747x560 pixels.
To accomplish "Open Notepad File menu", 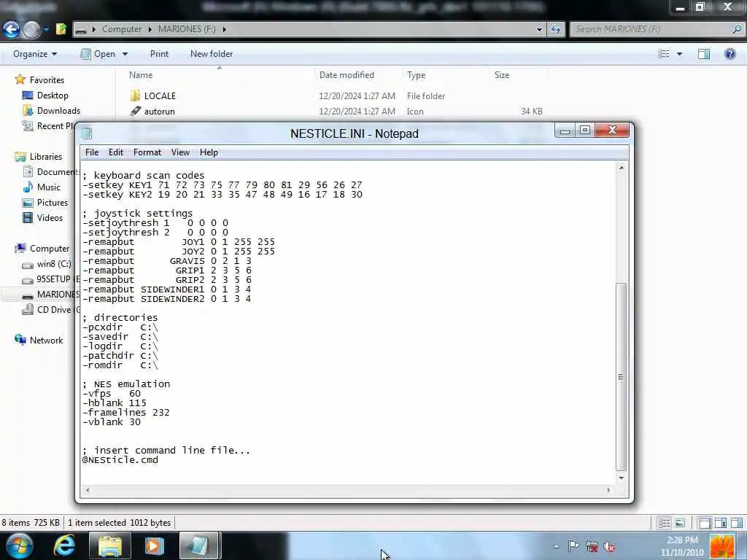I will [x=91, y=152].
